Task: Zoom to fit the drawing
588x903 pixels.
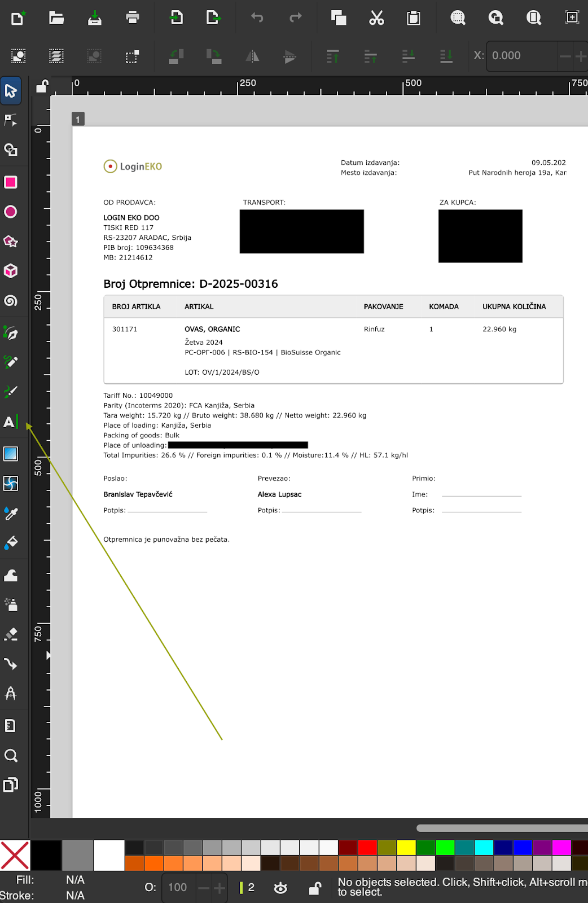Action: click(x=495, y=18)
